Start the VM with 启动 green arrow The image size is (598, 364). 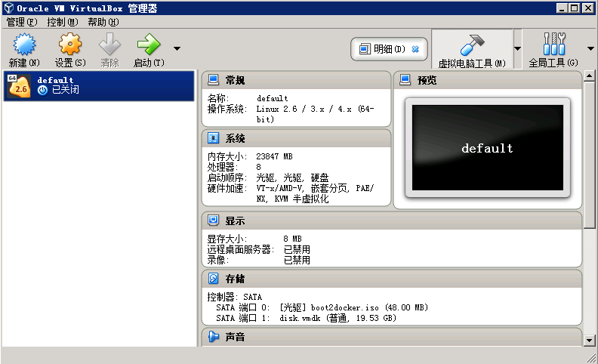148,45
